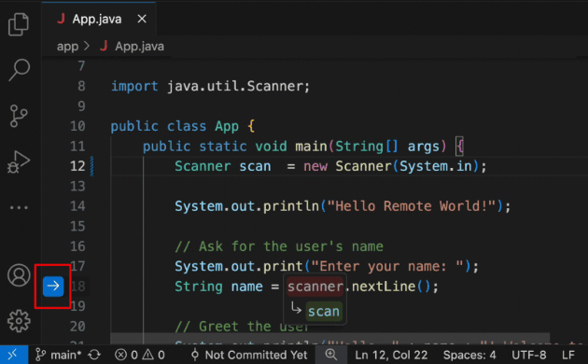588x364 pixels.
Task: Open the Accounts menu icon
Action: click(19, 275)
